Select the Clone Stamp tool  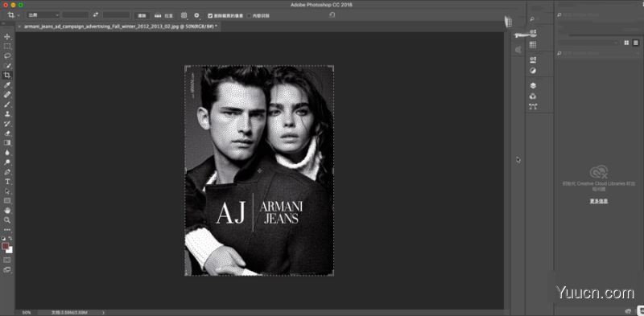point(7,113)
